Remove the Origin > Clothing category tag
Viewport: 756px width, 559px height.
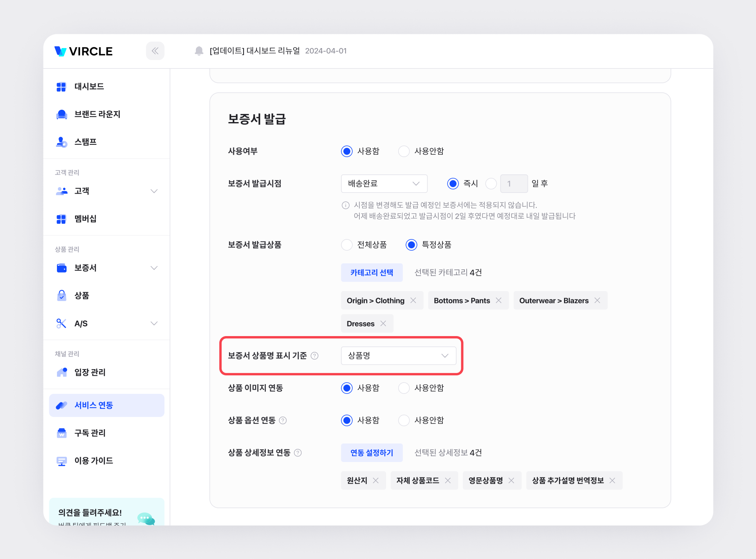(413, 300)
